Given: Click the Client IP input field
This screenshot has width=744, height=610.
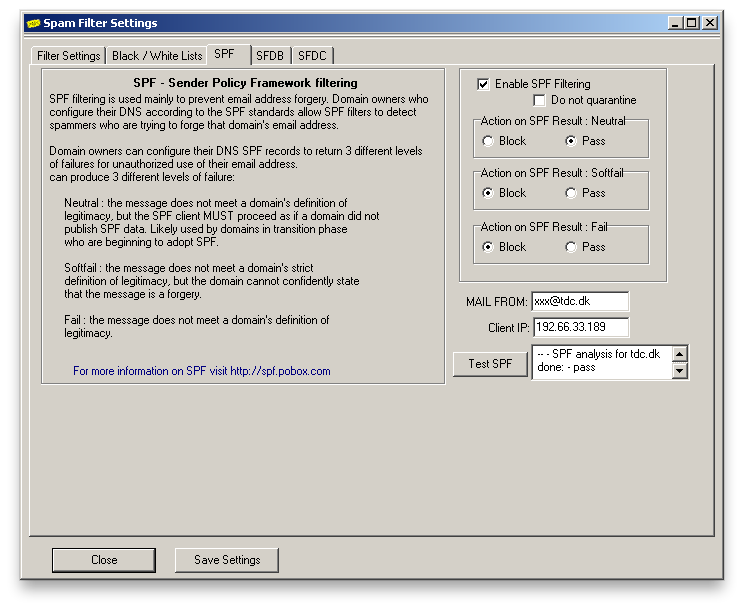Looking at the screenshot, I should [579, 327].
